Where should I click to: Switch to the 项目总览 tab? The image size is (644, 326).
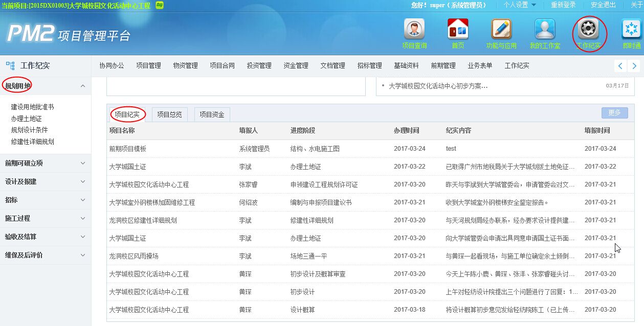click(169, 114)
